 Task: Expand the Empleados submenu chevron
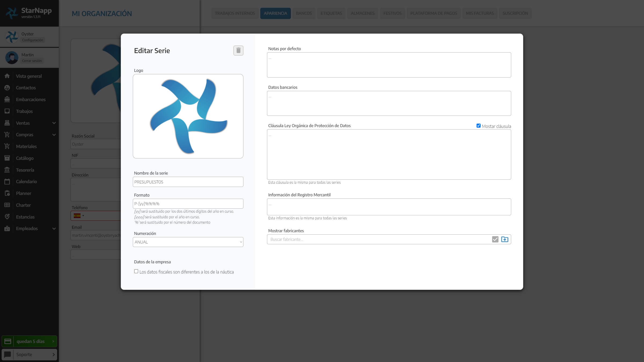(x=54, y=228)
